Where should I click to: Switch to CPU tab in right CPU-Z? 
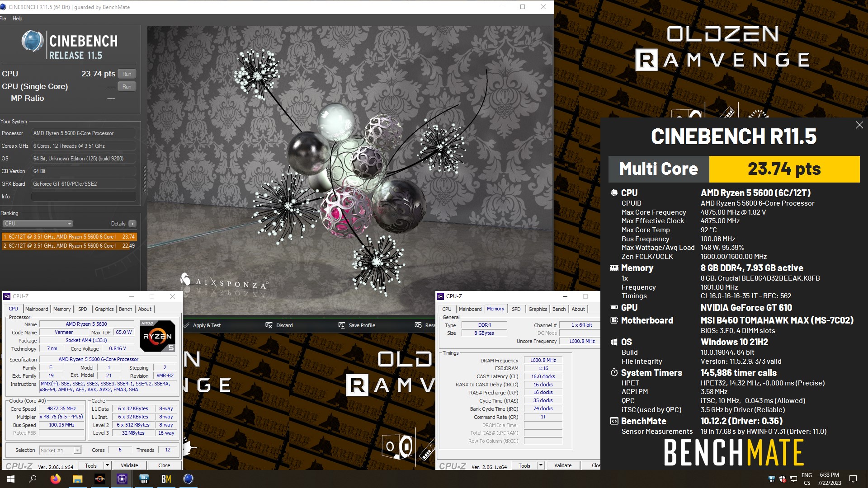(447, 309)
